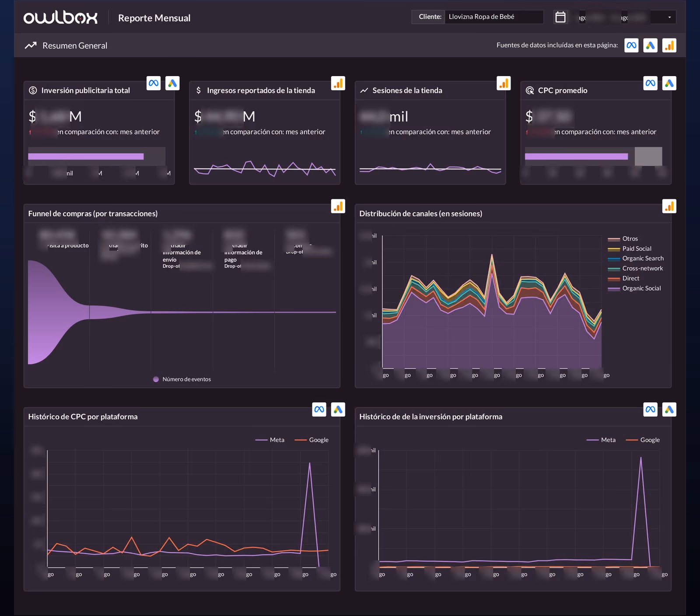
Task: Click Google Ads icon on Histórico de inversión card
Action: click(669, 409)
